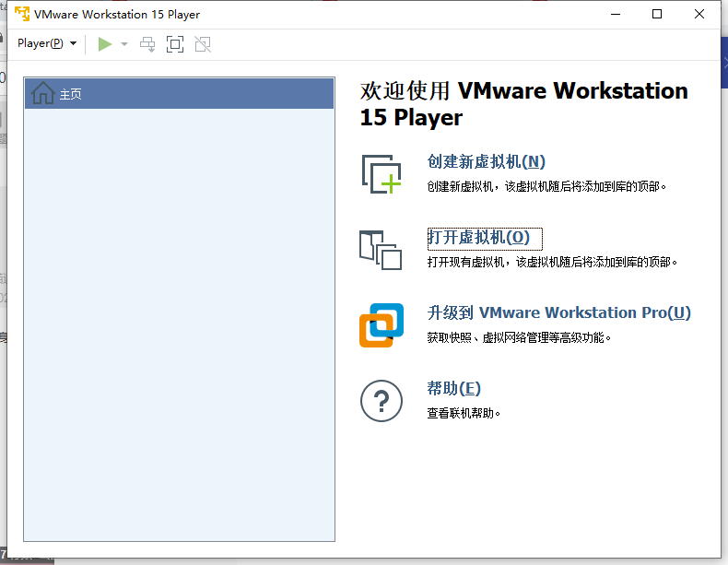Click the 打开虚拟机(O) link
This screenshot has height=565, width=728.
tap(478, 237)
